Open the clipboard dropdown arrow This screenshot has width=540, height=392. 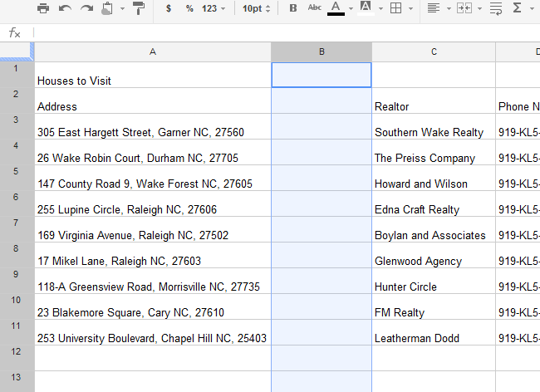pos(123,8)
